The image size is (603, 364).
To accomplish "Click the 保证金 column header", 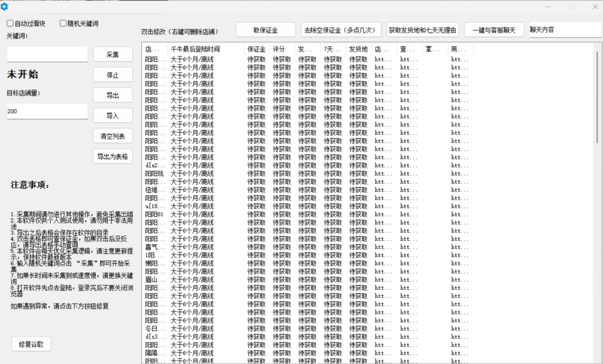I will tap(256, 49).
